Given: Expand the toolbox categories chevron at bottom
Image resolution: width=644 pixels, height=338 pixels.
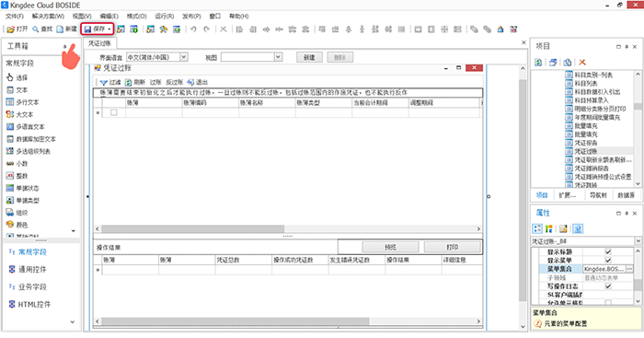Looking at the screenshot, I should pos(73,322).
